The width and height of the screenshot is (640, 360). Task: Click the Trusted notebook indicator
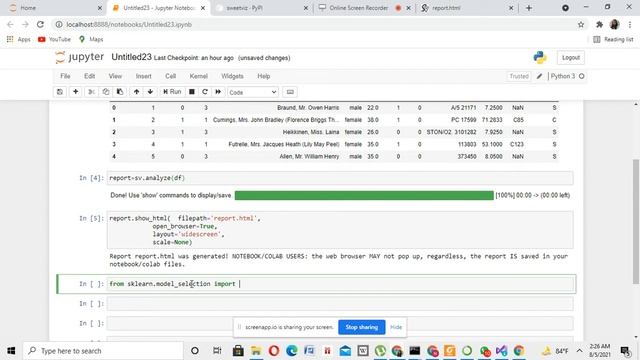(x=519, y=76)
